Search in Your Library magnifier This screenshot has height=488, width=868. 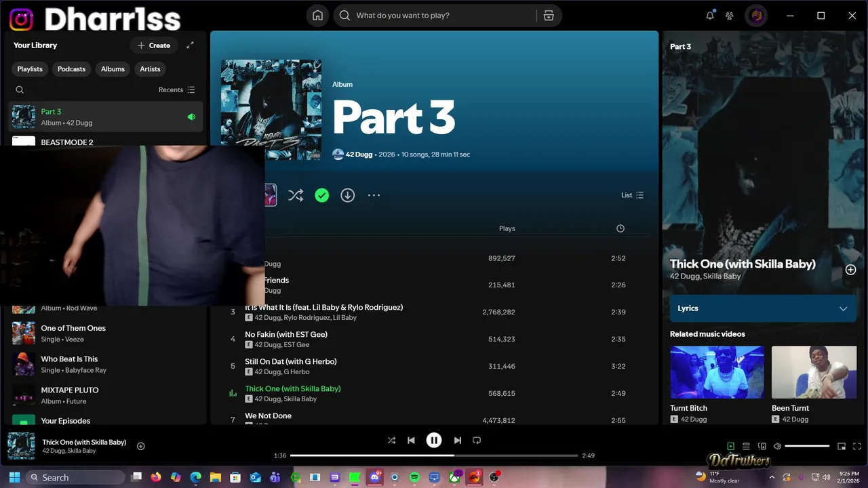20,89
